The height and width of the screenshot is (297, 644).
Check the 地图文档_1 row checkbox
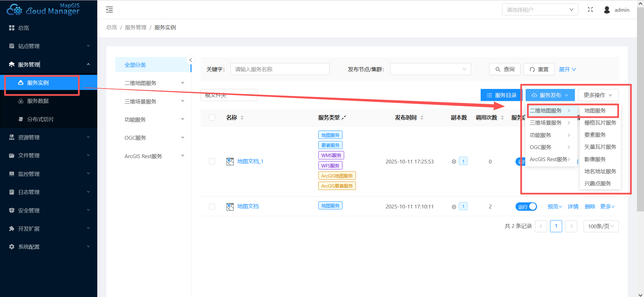click(212, 161)
